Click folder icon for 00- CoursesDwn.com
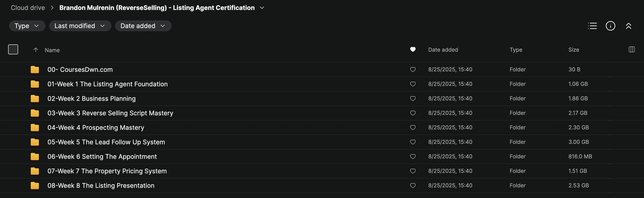The image size is (644, 198). coord(35,70)
